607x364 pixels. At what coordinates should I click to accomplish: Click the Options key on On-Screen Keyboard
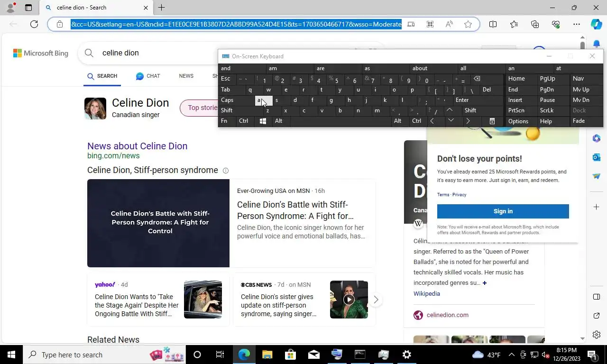click(x=521, y=121)
